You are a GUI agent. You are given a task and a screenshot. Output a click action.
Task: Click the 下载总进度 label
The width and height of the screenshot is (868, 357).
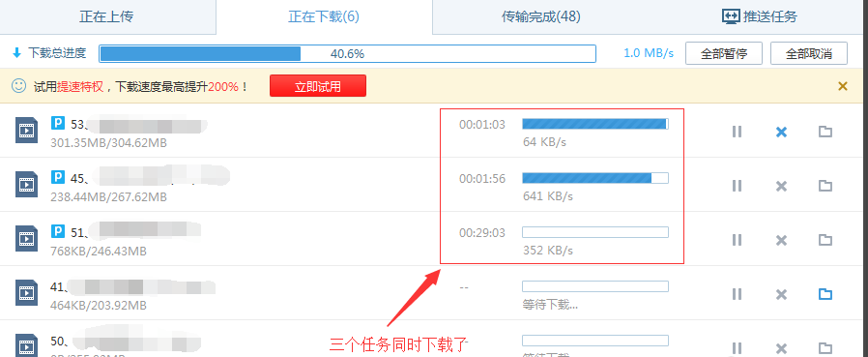[x=57, y=54]
